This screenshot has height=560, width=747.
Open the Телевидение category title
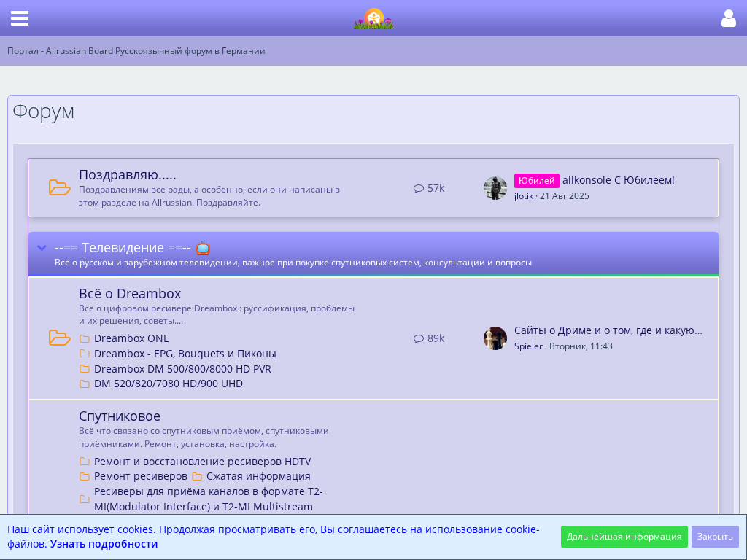[x=123, y=248]
